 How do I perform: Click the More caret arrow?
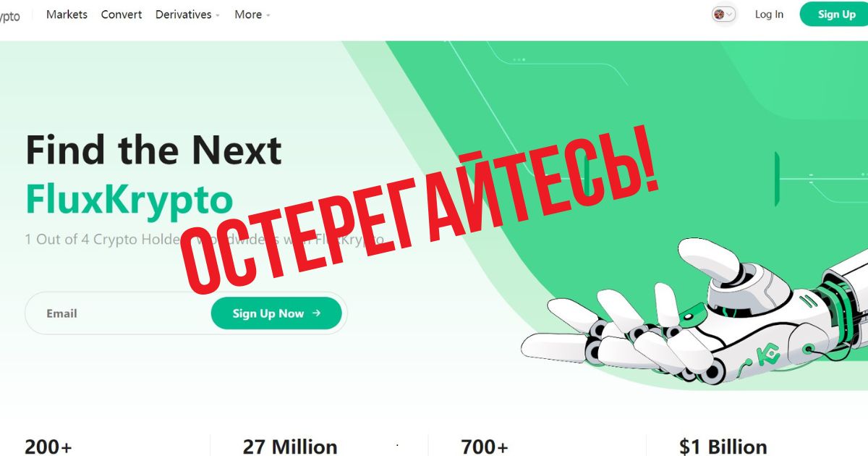click(268, 15)
